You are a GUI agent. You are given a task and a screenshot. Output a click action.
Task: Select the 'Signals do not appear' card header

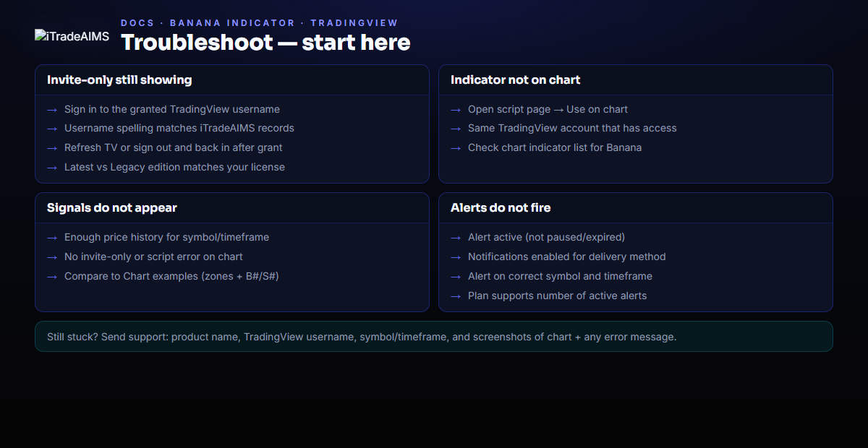point(232,208)
